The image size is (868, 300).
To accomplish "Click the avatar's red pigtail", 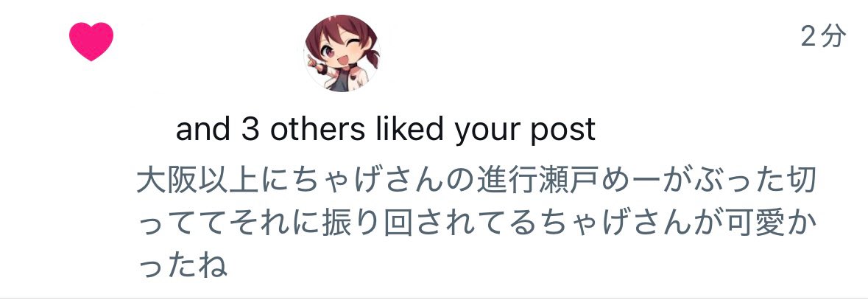I will pos(372,57).
